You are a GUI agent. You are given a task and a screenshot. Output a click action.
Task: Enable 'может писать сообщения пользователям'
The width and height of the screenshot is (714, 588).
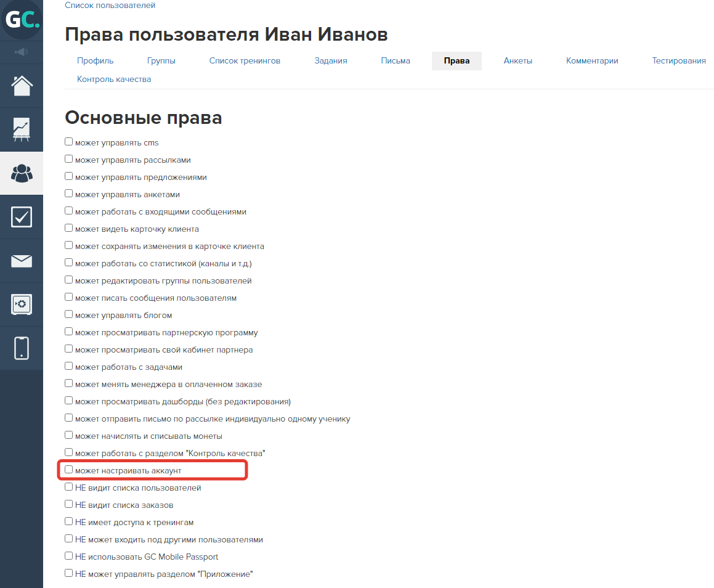click(x=69, y=298)
